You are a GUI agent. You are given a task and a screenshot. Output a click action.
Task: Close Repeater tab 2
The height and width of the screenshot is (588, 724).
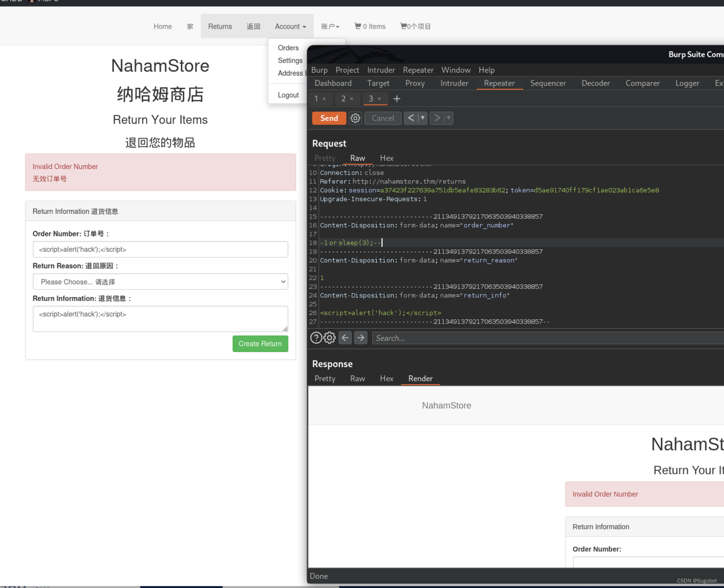(x=352, y=99)
